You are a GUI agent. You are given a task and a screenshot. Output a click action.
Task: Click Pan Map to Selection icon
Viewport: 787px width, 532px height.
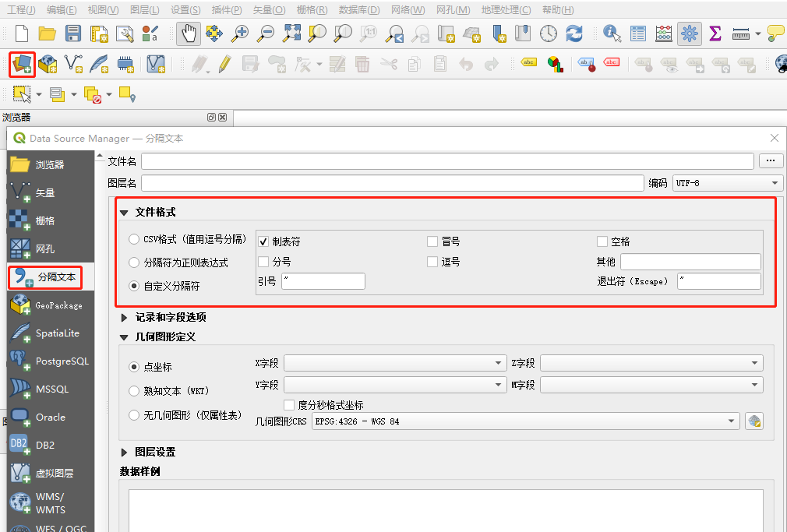click(214, 33)
